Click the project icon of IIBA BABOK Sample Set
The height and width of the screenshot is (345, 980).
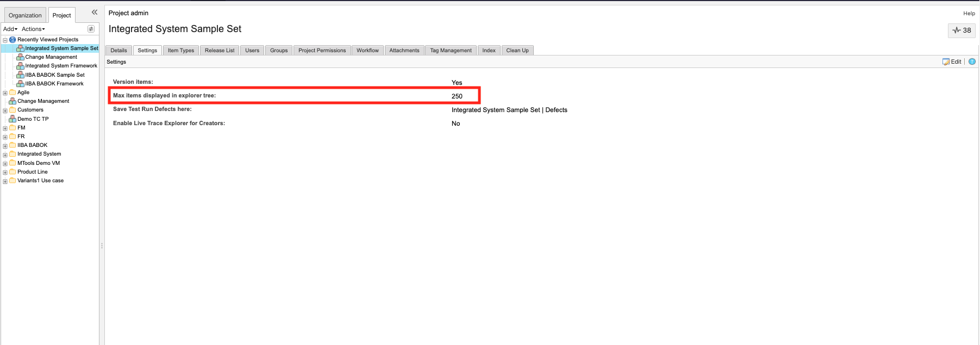pos(20,75)
